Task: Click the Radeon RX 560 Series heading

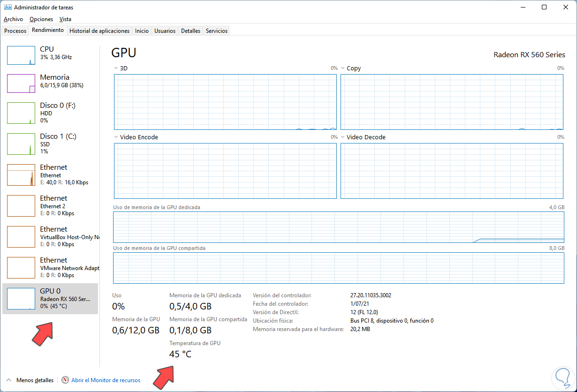Action: click(529, 55)
